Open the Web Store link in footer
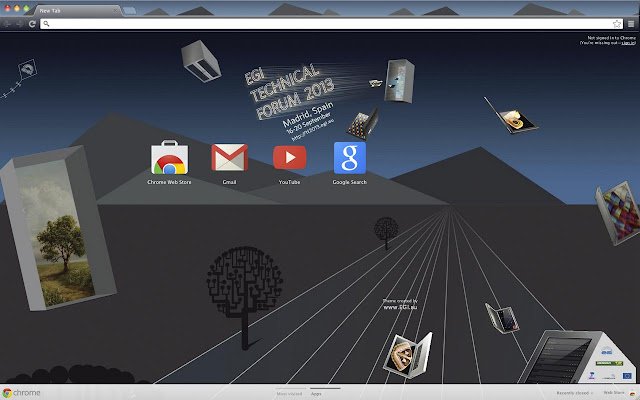Viewport: 640px width, 400px height. tap(614, 393)
